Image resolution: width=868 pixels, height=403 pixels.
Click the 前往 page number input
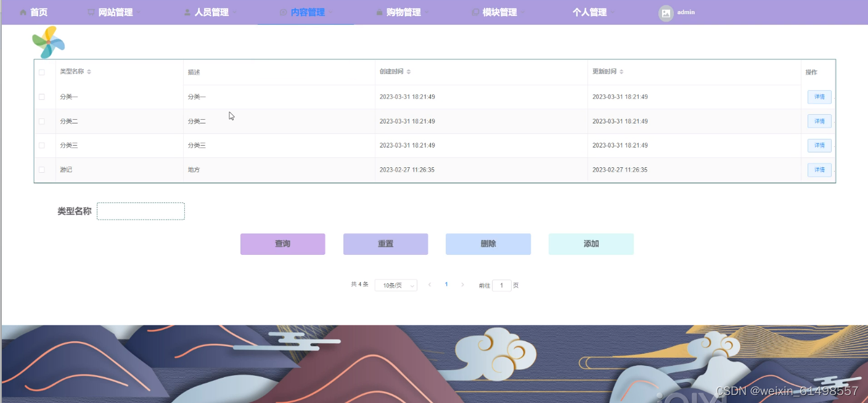pos(502,285)
